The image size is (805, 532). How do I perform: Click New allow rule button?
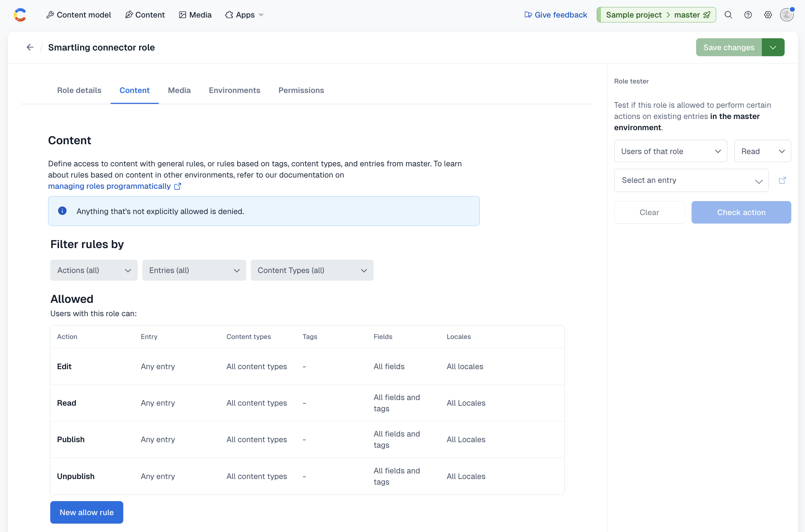tap(87, 512)
